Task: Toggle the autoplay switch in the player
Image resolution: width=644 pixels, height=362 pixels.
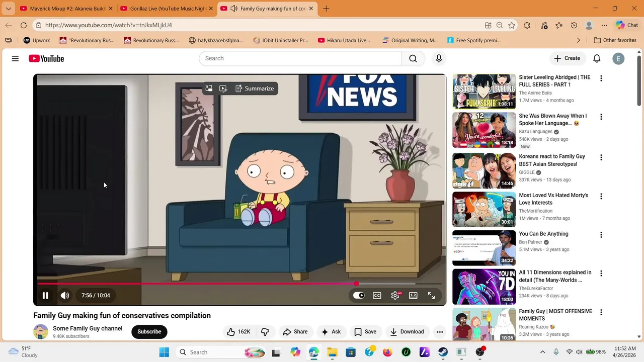Action: click(359, 296)
